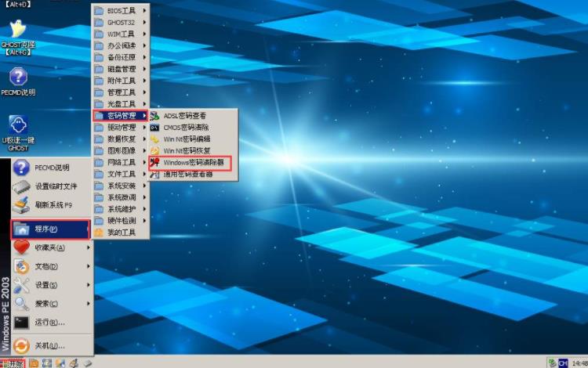Open Win Nt密码恢复 tool
588x368 pixels.
(193, 150)
